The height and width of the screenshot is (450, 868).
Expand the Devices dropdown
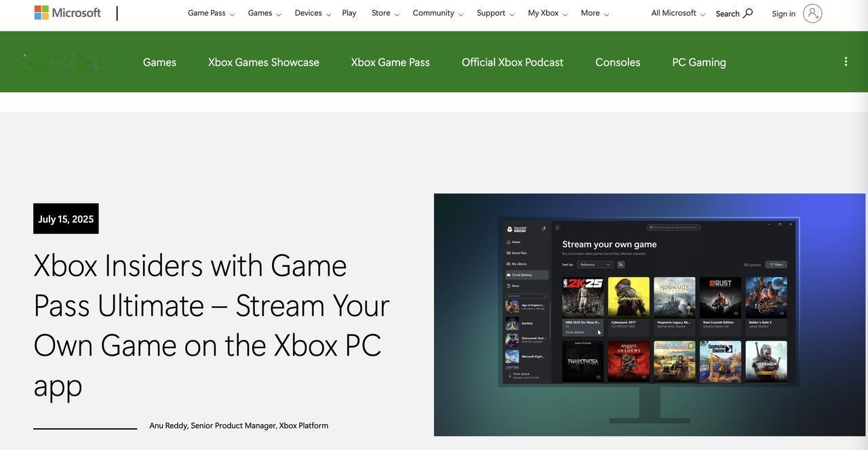click(x=313, y=13)
